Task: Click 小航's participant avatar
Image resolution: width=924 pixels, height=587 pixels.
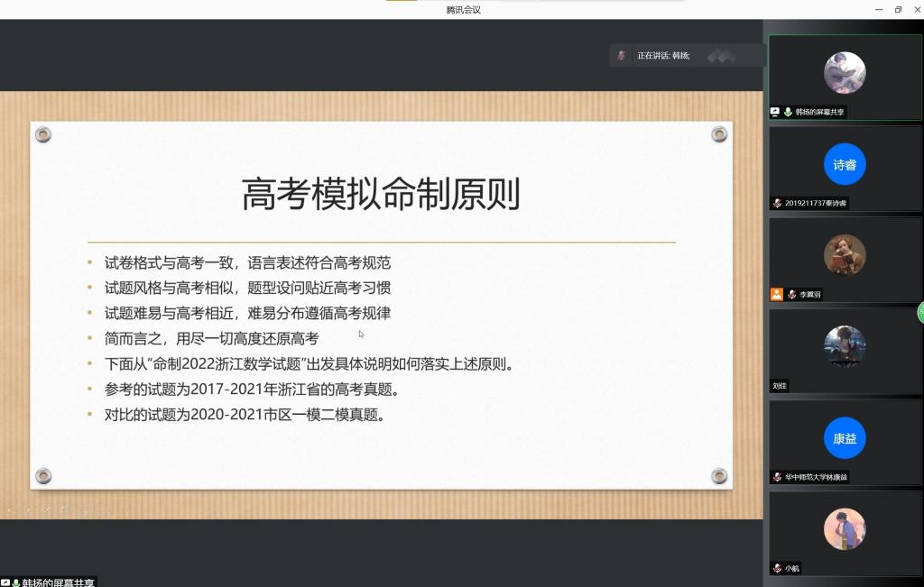Action: pos(845,529)
